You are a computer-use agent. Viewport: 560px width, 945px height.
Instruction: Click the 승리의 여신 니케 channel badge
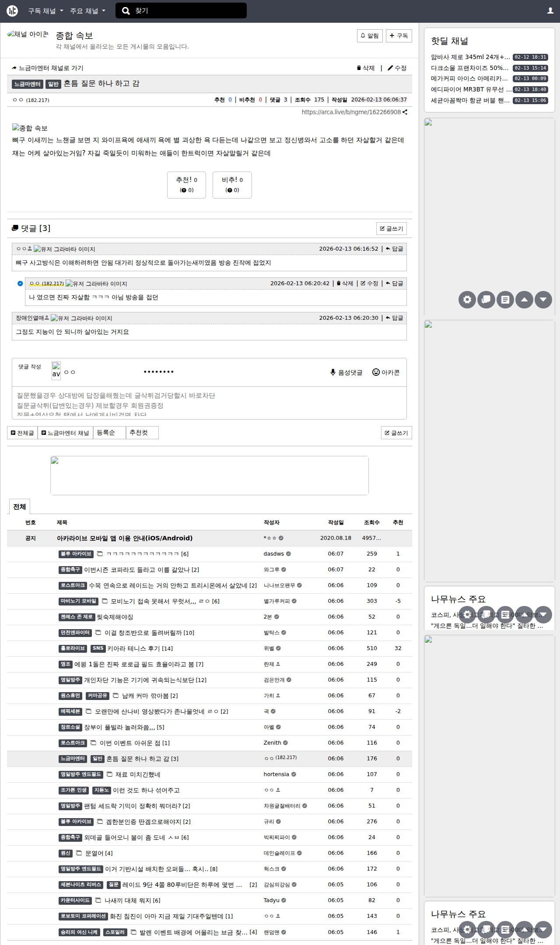pos(79,932)
